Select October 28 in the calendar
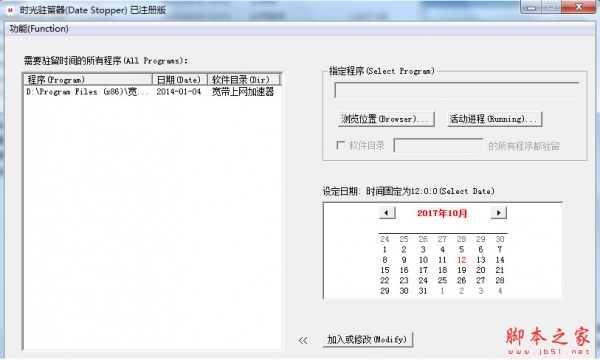 pos(500,280)
